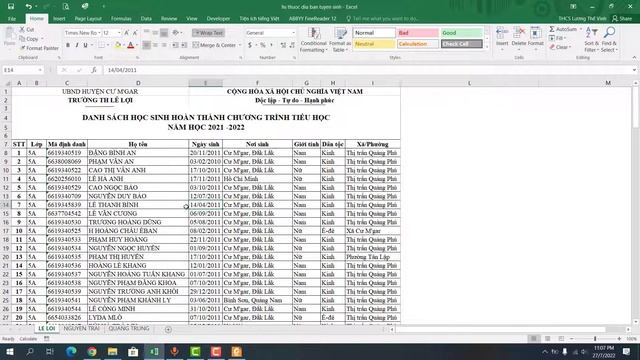Click Merge & Center button

click(x=215, y=45)
